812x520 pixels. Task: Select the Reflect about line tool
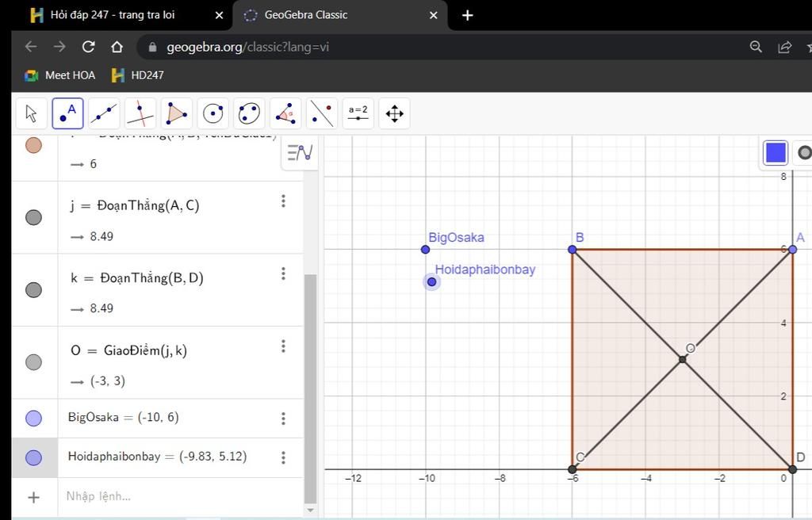322,113
